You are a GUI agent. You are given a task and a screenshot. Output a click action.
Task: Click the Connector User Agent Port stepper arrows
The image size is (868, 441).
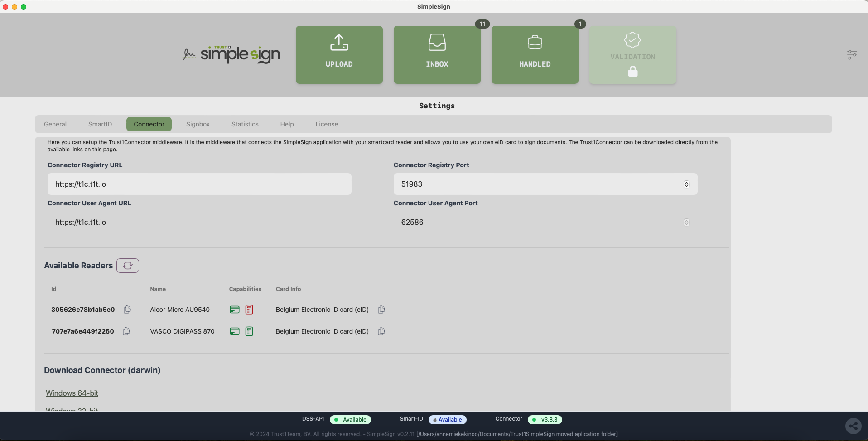coord(686,222)
